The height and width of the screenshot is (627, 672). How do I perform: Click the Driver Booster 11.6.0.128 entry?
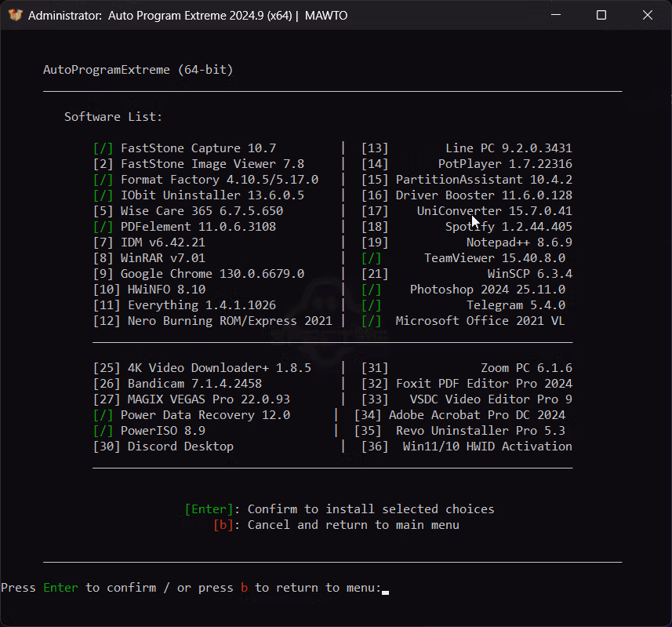pyautogui.click(x=467, y=195)
